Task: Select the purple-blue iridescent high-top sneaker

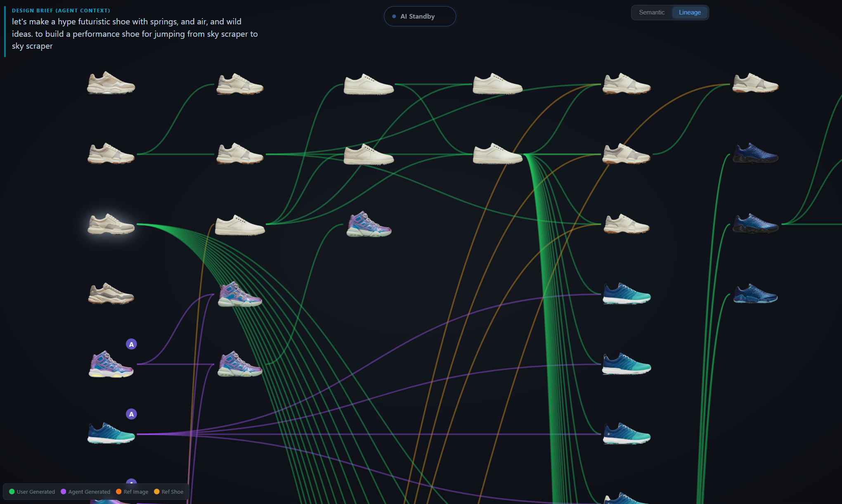Action: pos(239,293)
